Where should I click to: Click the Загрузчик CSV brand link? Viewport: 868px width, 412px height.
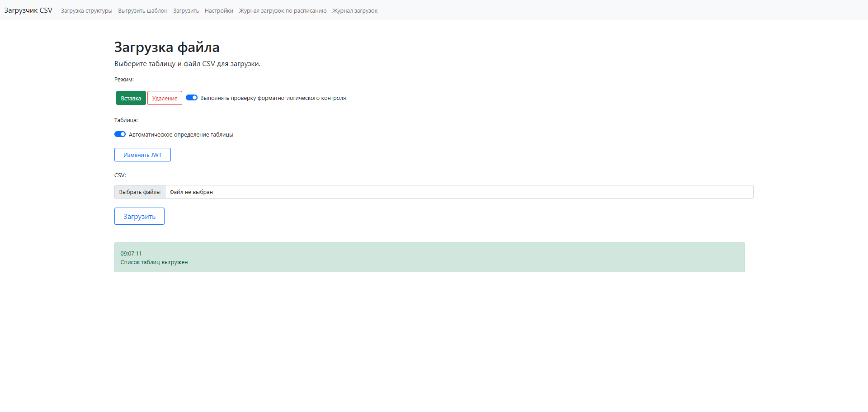pos(28,10)
